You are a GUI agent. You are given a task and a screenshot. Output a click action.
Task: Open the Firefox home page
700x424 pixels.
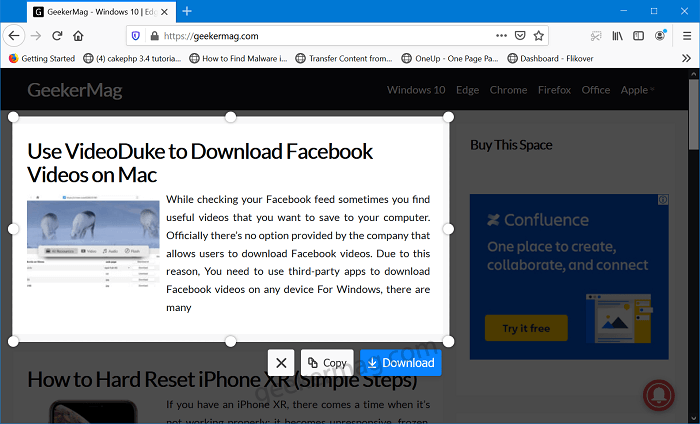78,36
